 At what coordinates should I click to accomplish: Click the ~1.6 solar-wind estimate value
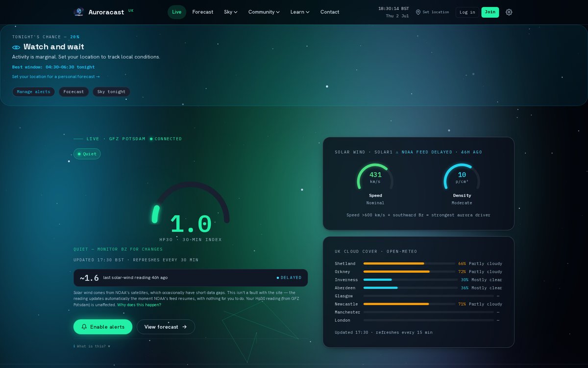click(89, 278)
